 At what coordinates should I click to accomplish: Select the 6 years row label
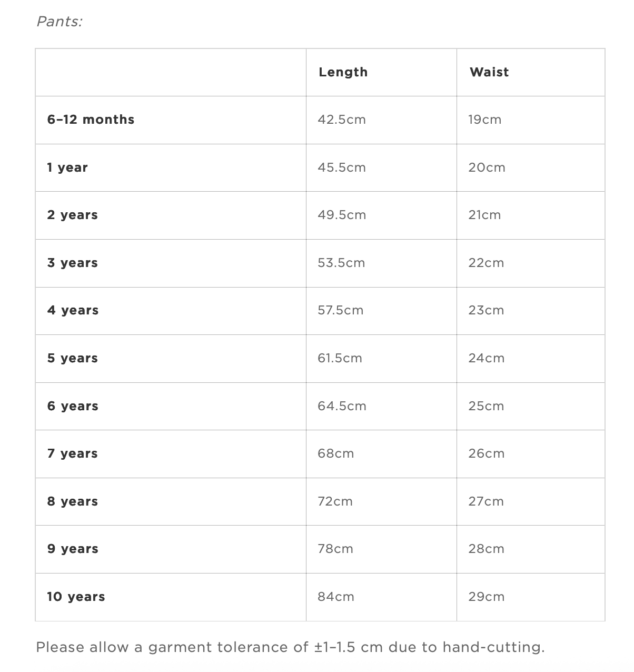[x=73, y=406]
